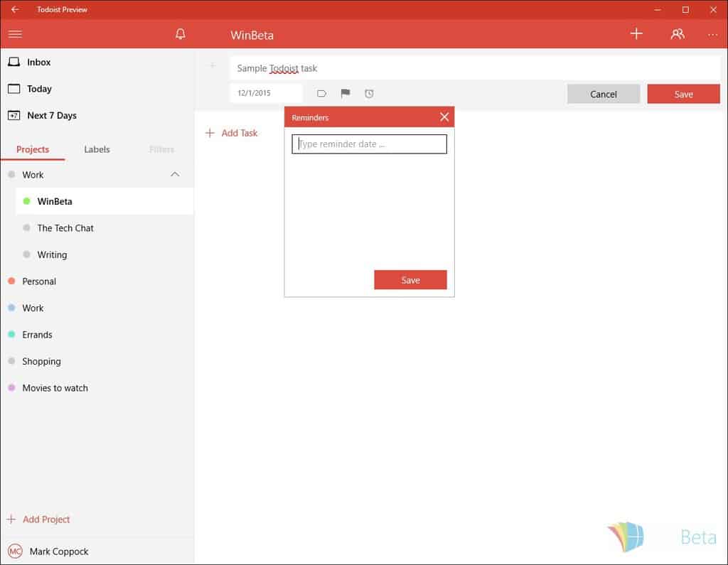Click the notifications bell icon

pyautogui.click(x=181, y=34)
